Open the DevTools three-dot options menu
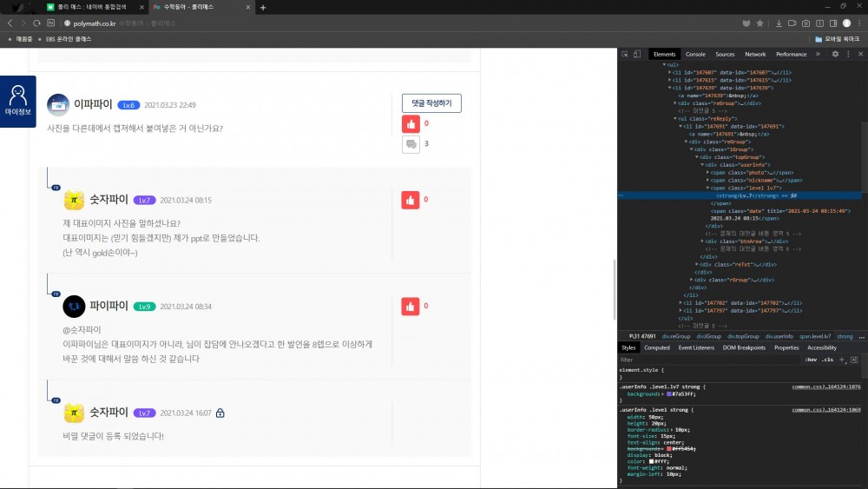 [x=848, y=54]
